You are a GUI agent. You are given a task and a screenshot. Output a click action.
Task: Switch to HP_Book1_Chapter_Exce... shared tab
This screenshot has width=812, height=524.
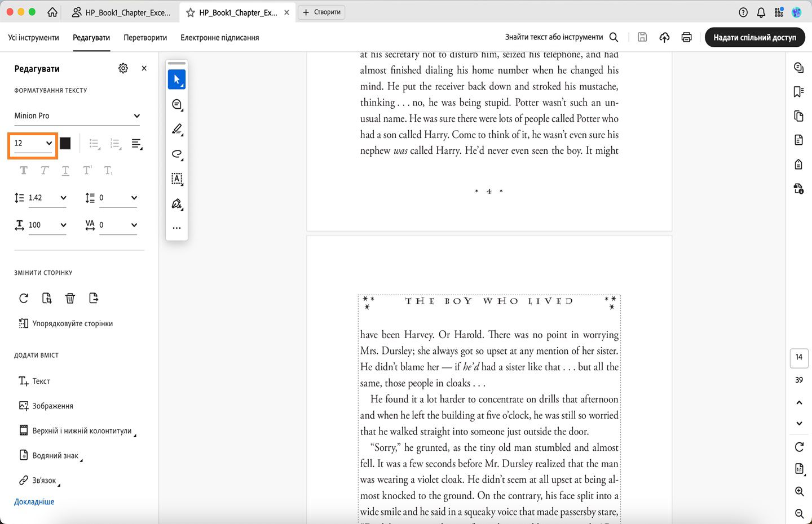122,12
